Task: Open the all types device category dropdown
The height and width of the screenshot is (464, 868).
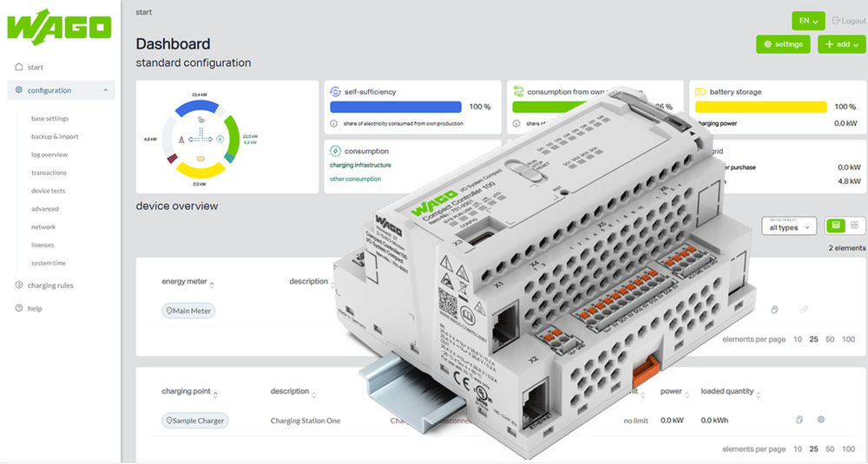Action: tap(788, 227)
